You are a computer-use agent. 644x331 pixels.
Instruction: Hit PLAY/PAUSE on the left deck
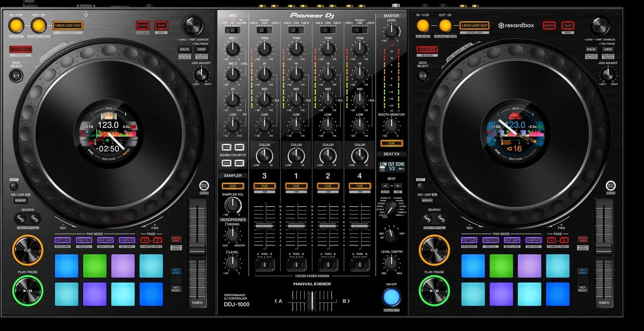point(28,291)
